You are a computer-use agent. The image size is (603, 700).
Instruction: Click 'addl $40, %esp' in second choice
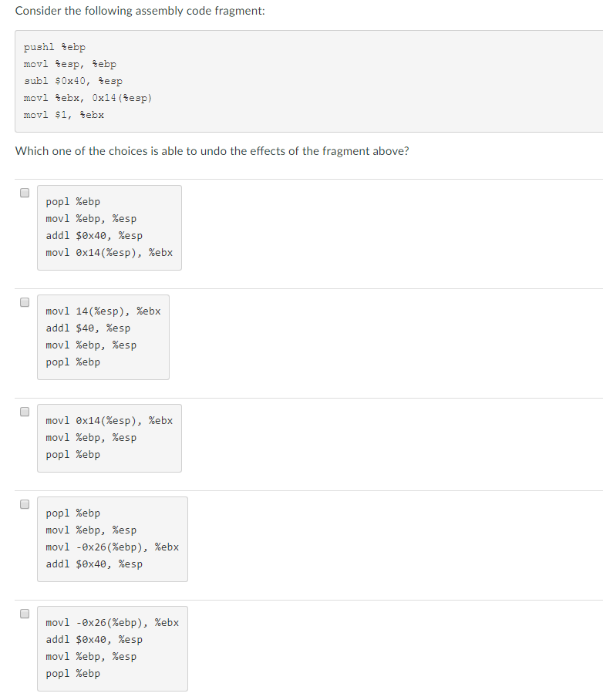[x=88, y=328]
